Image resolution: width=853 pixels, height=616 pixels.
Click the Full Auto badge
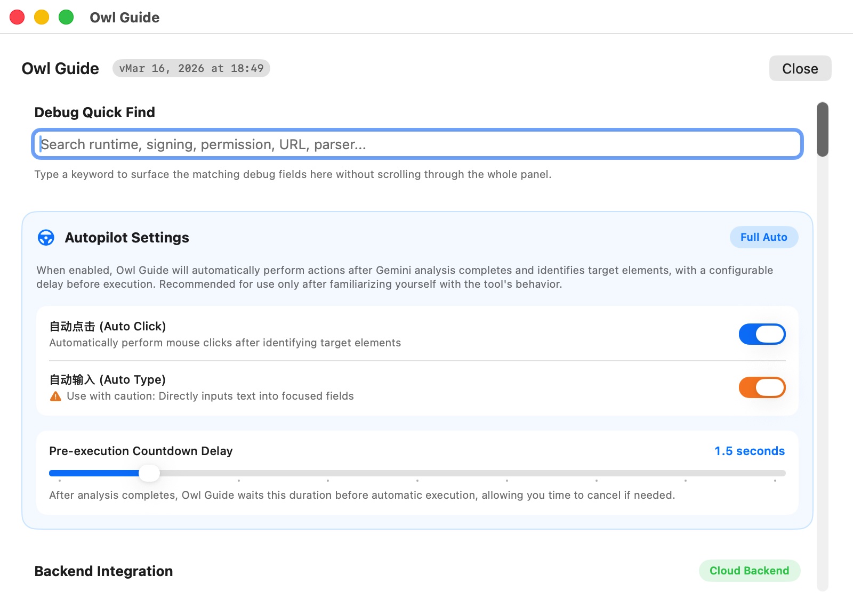pos(763,237)
